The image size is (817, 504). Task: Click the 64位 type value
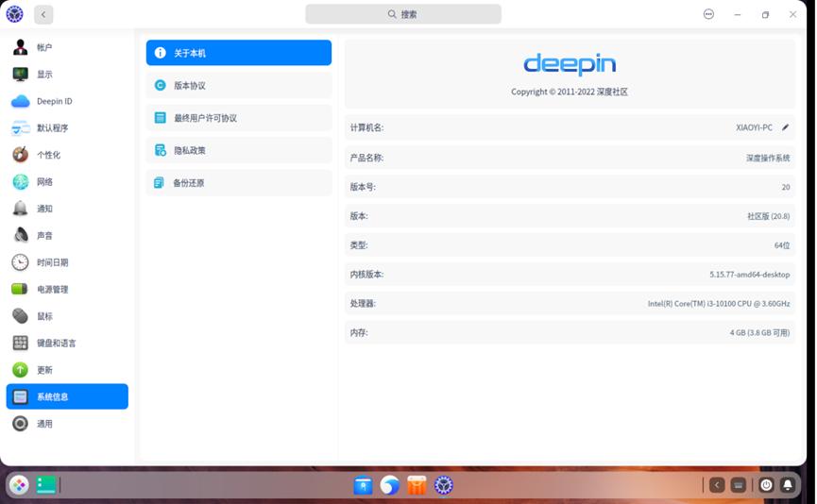pos(782,245)
